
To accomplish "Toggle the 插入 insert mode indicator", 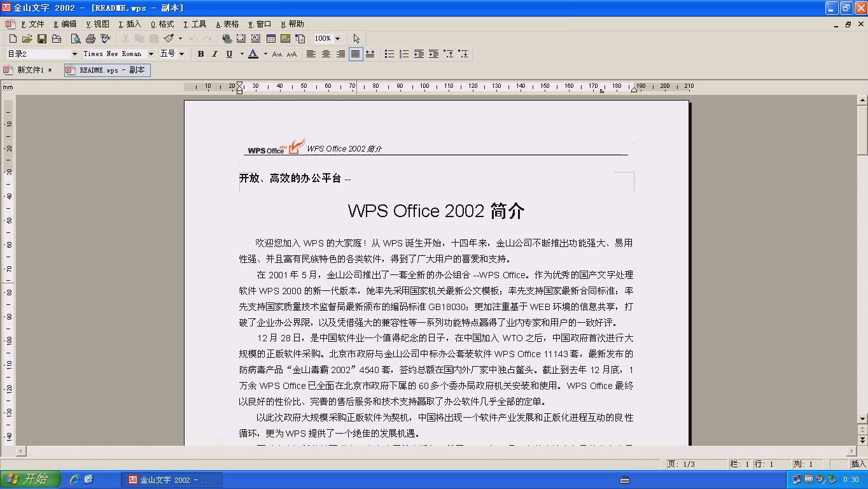I will coord(858,464).
